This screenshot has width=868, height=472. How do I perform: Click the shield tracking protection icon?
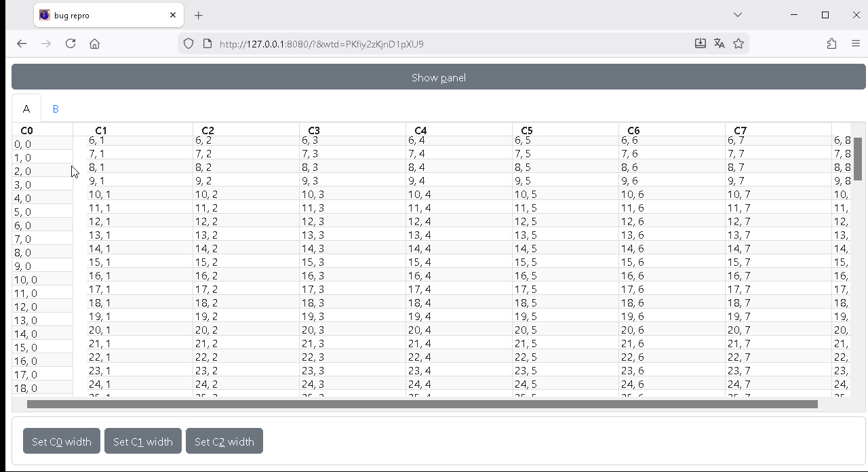[189, 43]
